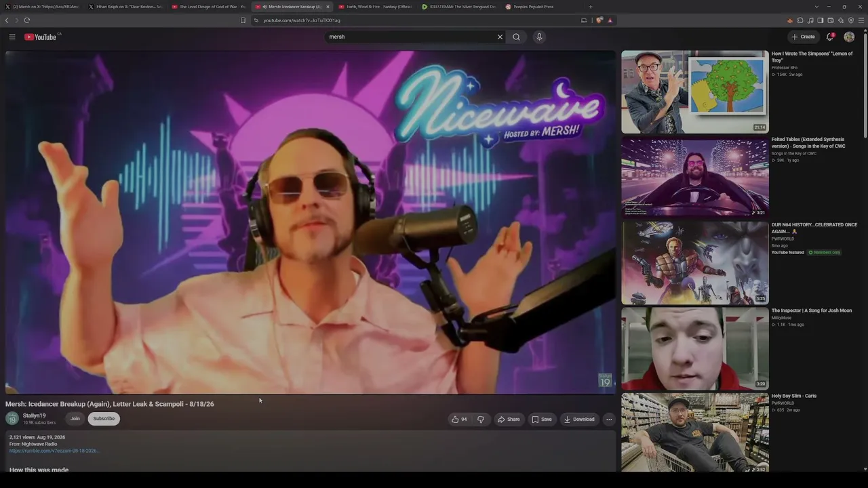
Task: Play 'Holy Boy Slim - Carts' thumbnail
Action: coord(695,432)
